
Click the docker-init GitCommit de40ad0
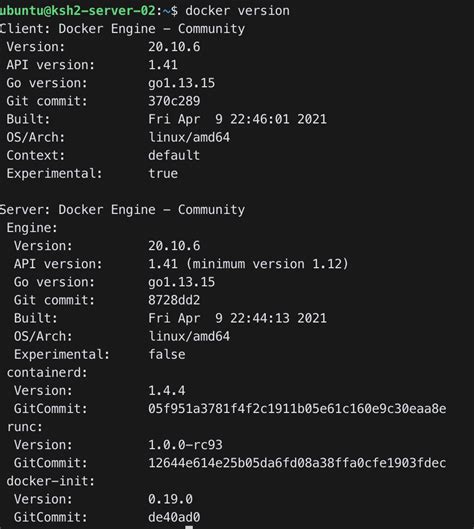(174, 517)
